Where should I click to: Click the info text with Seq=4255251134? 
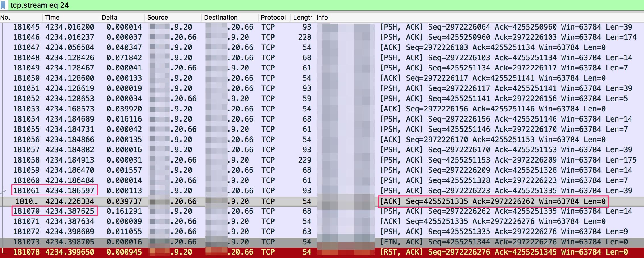point(504,68)
